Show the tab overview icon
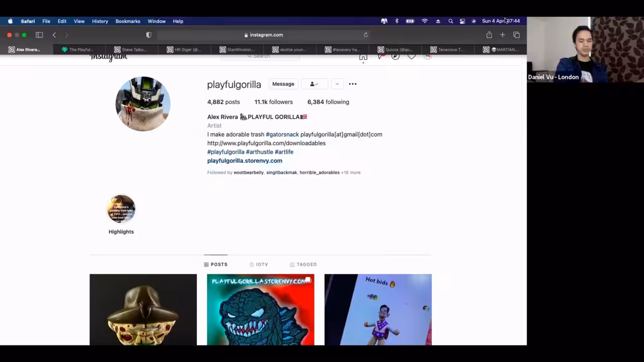The width and height of the screenshot is (644, 362). tap(516, 35)
